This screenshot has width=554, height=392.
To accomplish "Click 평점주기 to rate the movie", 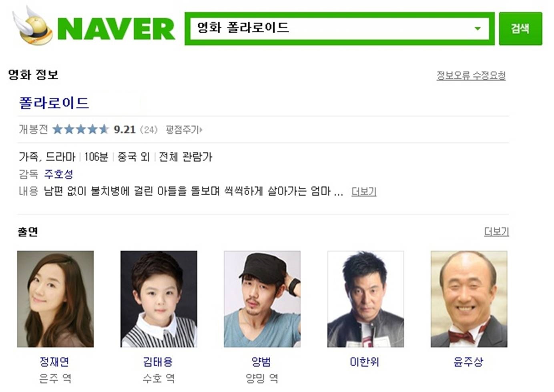I will tap(184, 130).
